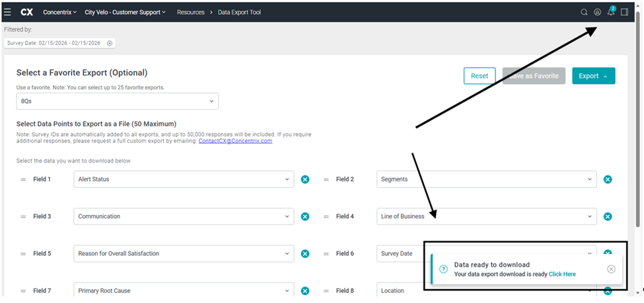The height and width of the screenshot is (303, 644).
Task: Open City Velo - Customer Support menu
Action: pyautogui.click(x=125, y=12)
